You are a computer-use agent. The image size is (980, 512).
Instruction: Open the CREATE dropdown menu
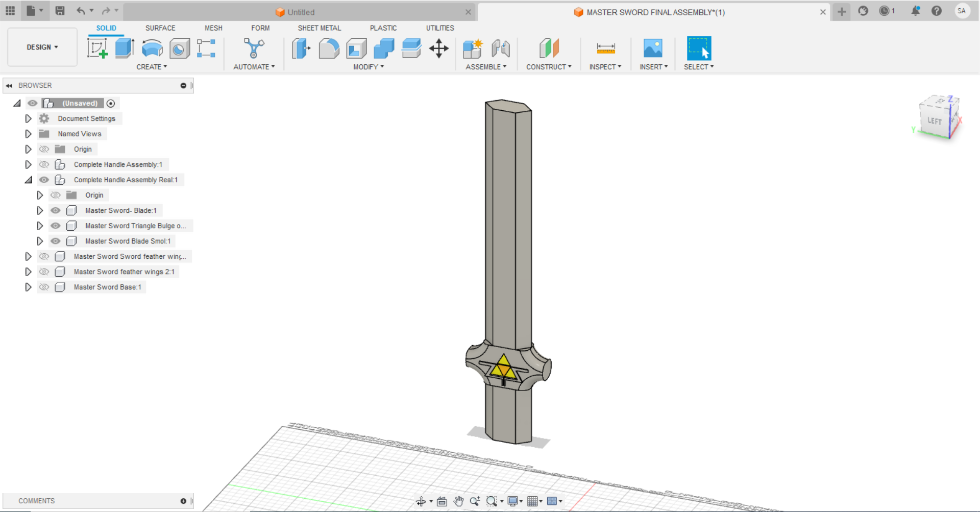[152, 67]
